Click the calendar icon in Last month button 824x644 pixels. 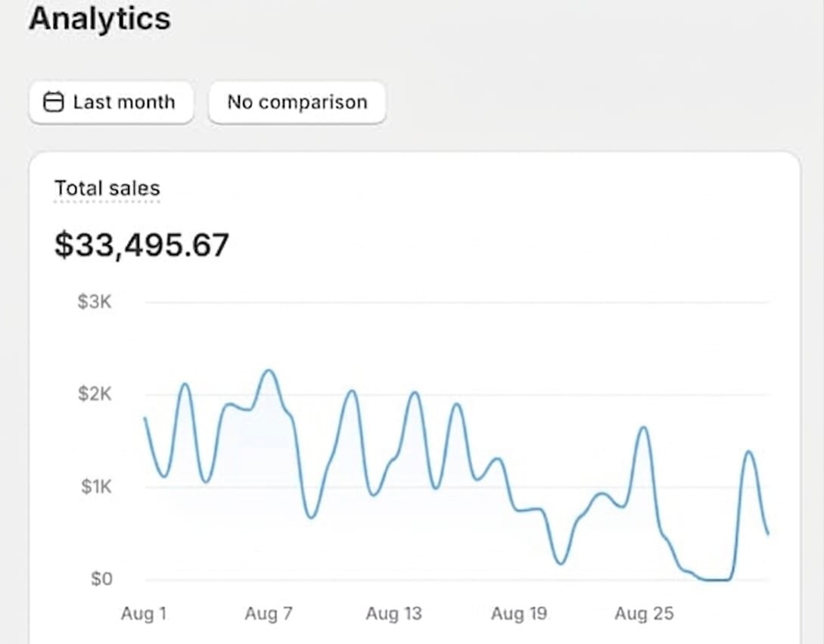53,102
